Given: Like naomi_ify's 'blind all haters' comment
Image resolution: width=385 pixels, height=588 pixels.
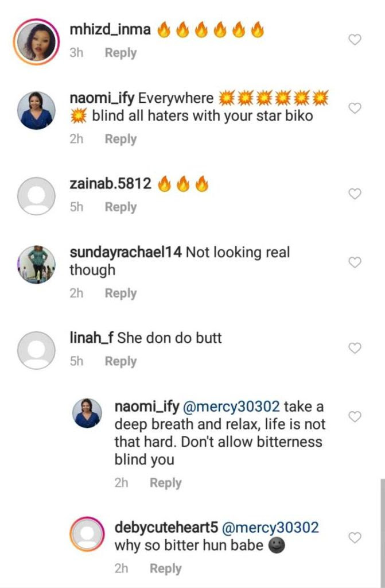Looking at the screenshot, I should (x=355, y=108).
